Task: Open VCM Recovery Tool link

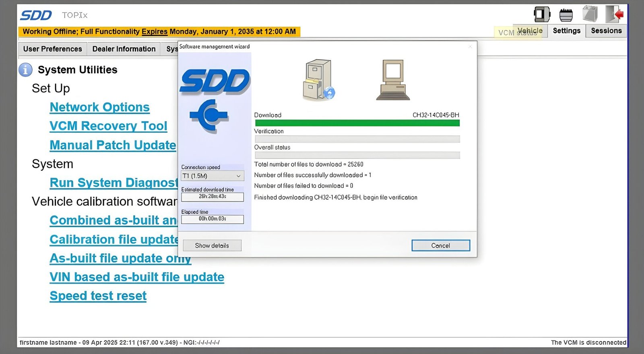Action: pyautogui.click(x=108, y=126)
